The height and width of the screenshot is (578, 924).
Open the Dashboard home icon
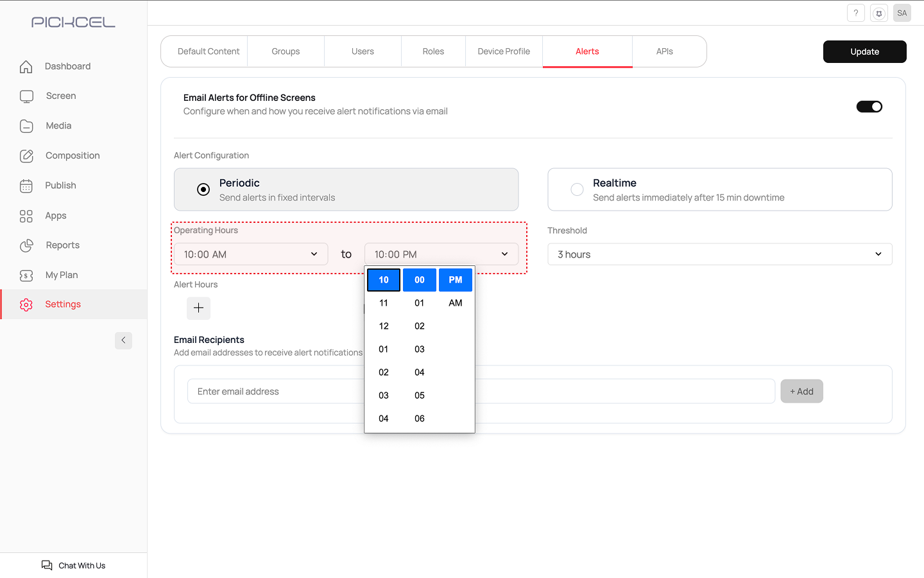[x=26, y=67]
